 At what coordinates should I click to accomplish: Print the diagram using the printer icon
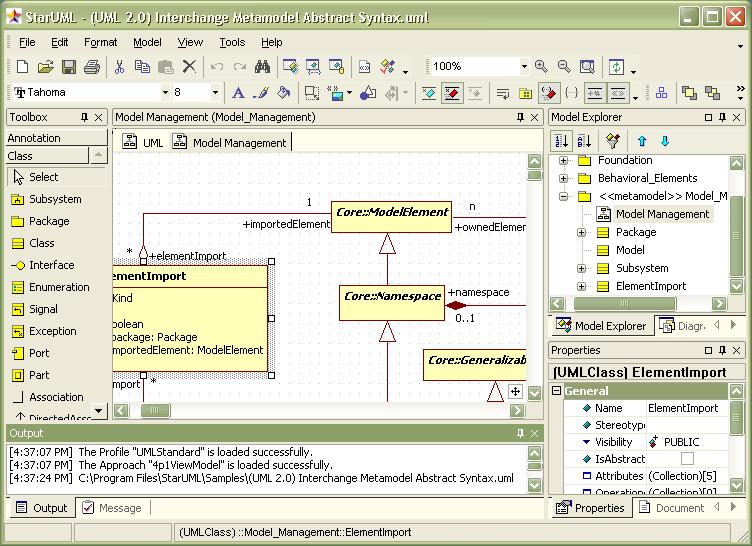[92, 67]
